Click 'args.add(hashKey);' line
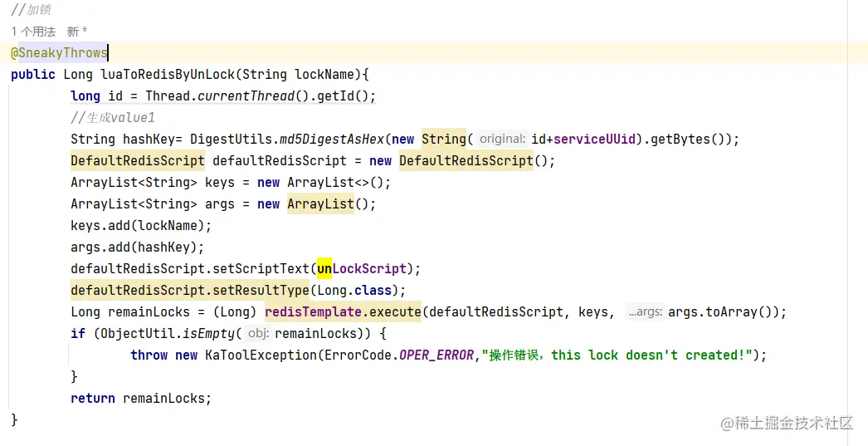The image size is (868, 446). pos(137,248)
